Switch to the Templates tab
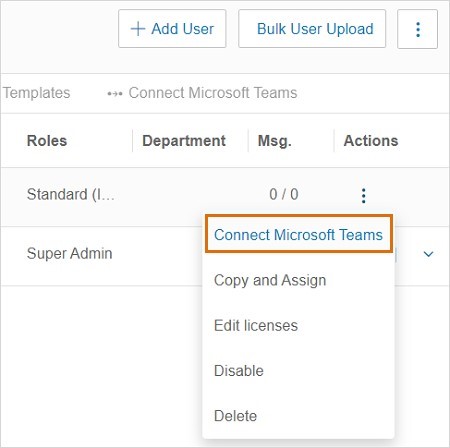Screen dimensions: 450x448 click(x=36, y=93)
